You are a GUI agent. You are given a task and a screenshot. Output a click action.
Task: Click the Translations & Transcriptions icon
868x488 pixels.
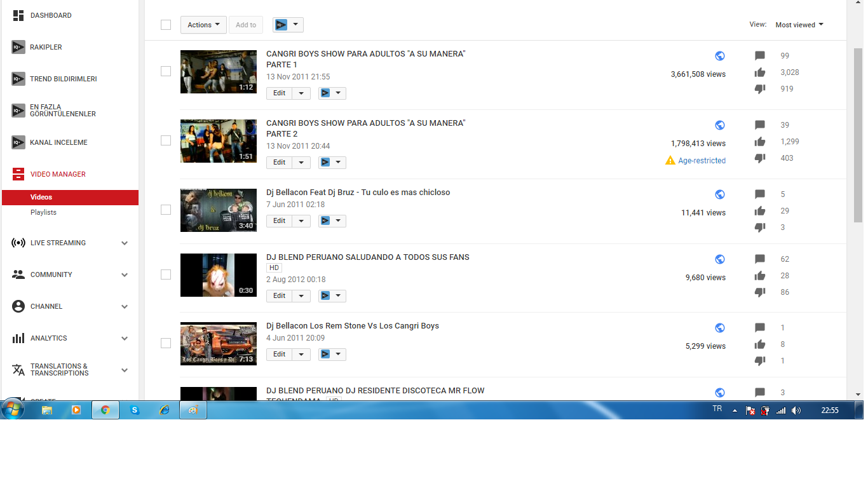[x=18, y=370]
